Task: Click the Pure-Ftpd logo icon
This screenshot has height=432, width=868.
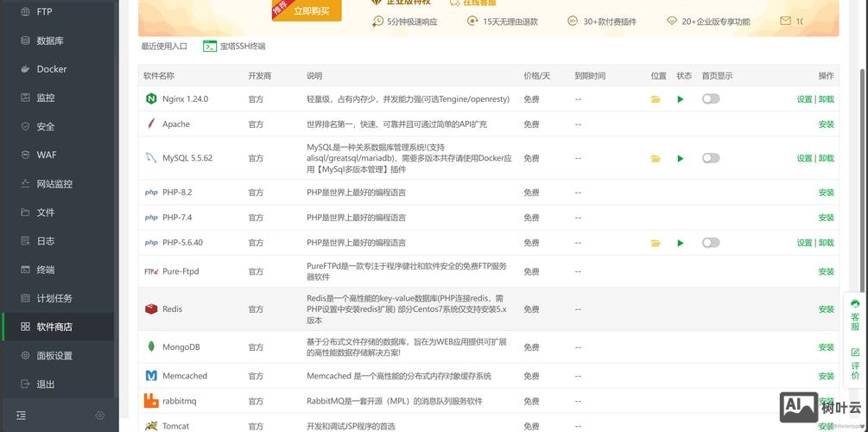Action: pos(152,271)
